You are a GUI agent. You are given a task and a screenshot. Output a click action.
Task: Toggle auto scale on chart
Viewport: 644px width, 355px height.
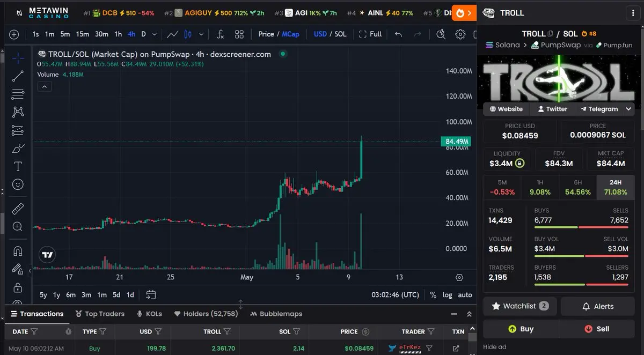465,294
